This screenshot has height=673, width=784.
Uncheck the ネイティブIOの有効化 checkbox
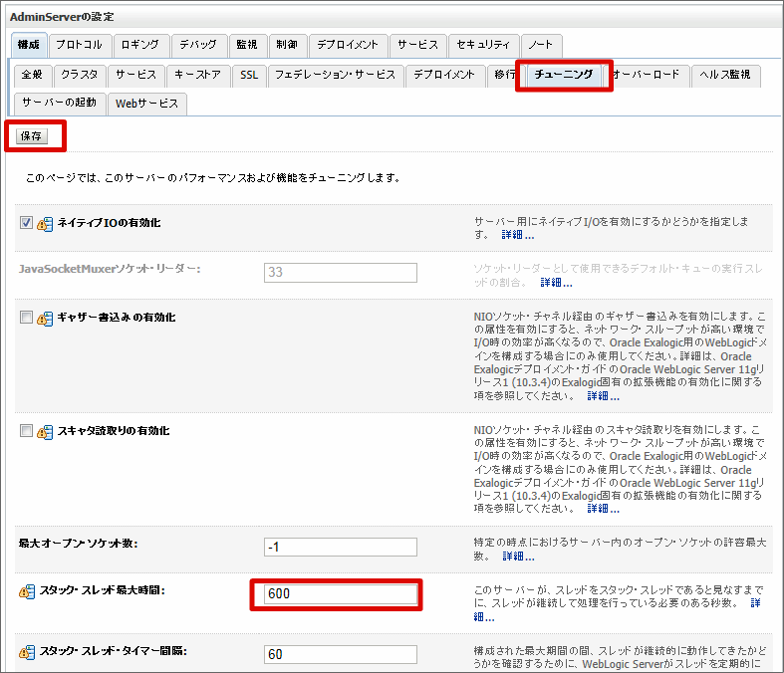(27, 223)
